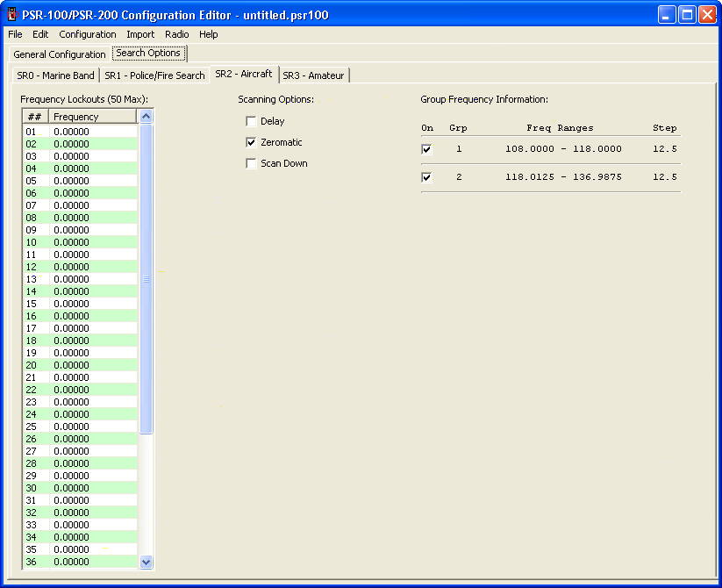Click the application icon in title bar
This screenshot has height=588, width=722.
tap(12, 14)
